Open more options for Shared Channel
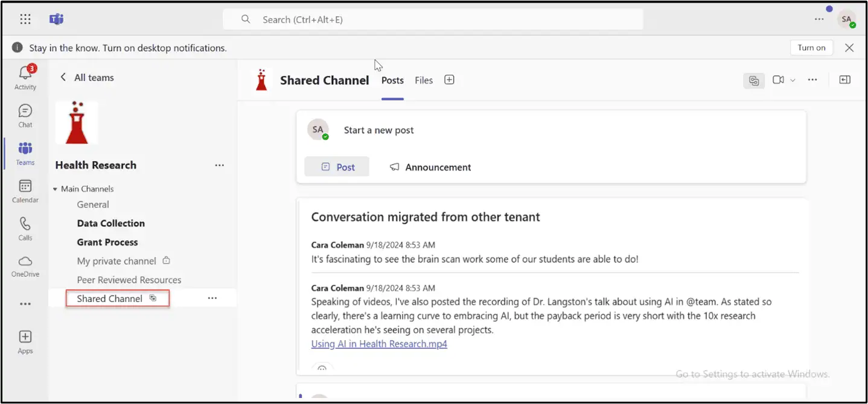868x404 pixels. pyautogui.click(x=212, y=297)
